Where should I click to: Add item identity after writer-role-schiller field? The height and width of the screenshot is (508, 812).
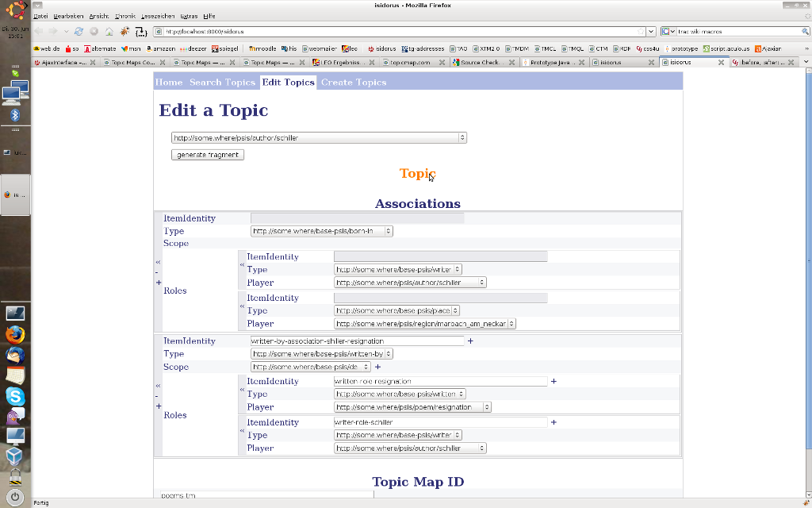(x=553, y=422)
